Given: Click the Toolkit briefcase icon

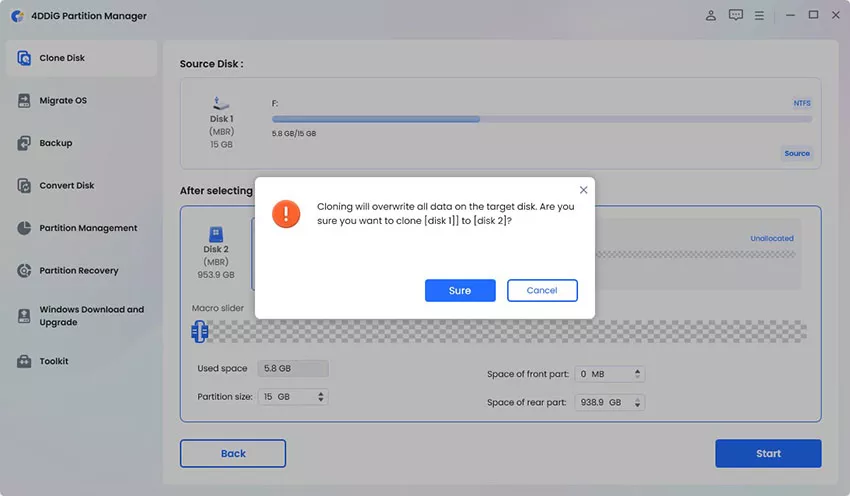Looking at the screenshot, I should pos(24,361).
